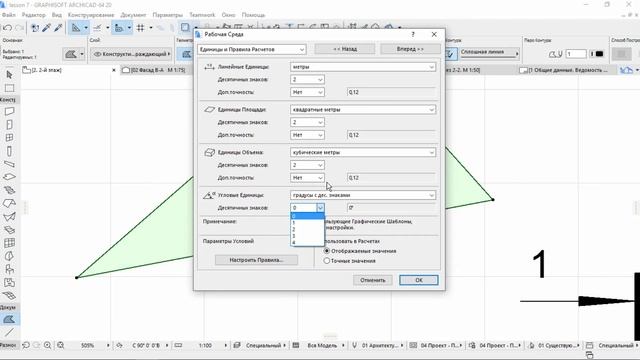Select the Wall tool in the toolbox
The image size is (640, 360).
[9, 111]
